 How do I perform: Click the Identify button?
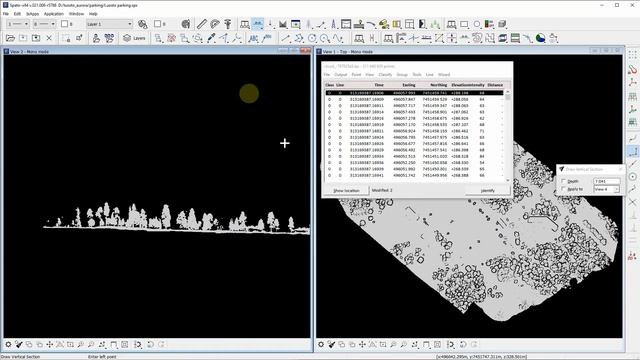(487, 191)
